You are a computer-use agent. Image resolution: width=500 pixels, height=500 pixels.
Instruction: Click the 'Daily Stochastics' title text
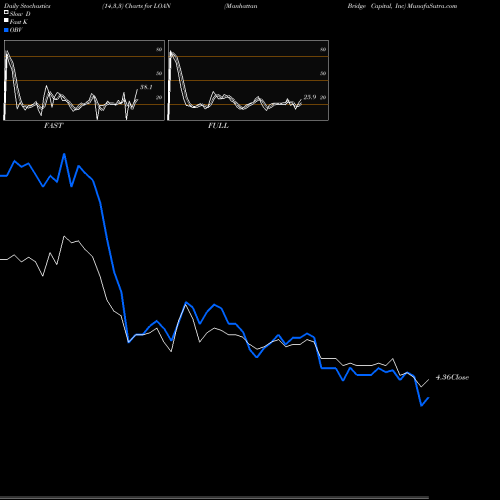click(27, 6)
